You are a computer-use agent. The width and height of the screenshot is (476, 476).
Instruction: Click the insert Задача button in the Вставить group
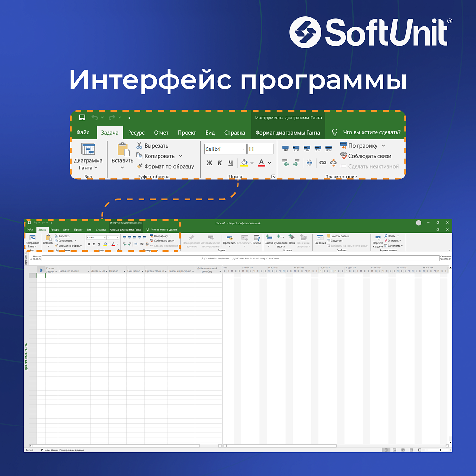[x=269, y=240]
